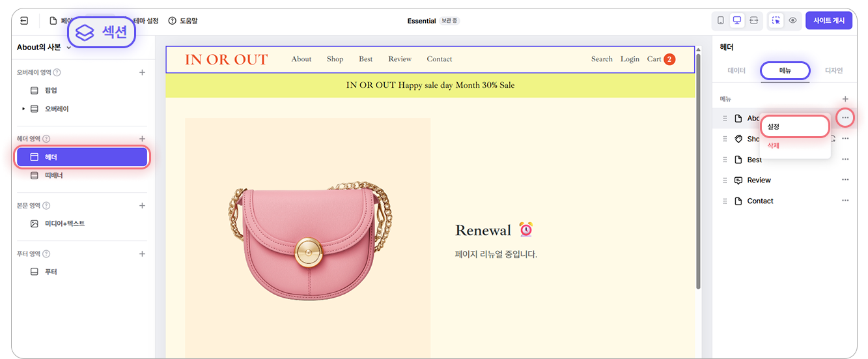Switch to mobile device preview
Image resolution: width=868 pixels, height=359 pixels.
(x=721, y=21)
